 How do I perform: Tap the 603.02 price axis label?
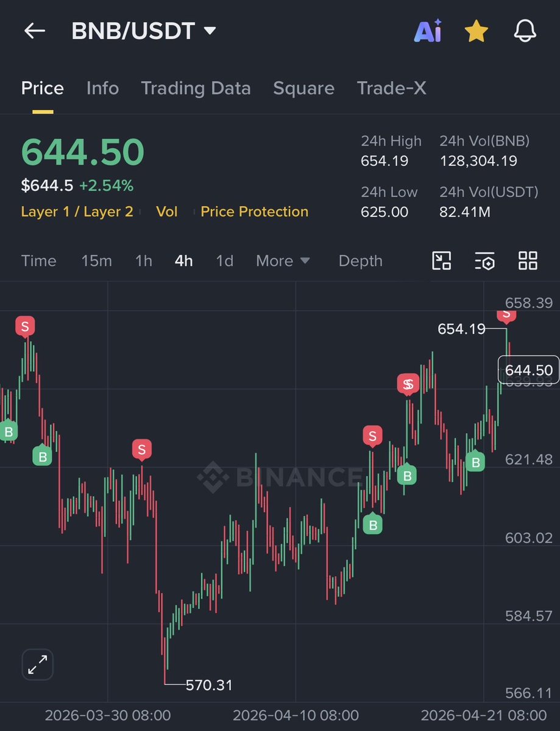(x=529, y=538)
